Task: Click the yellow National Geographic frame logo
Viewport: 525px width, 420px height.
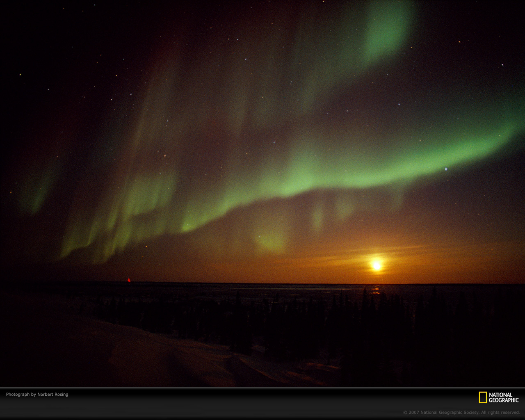Action: coord(483,397)
